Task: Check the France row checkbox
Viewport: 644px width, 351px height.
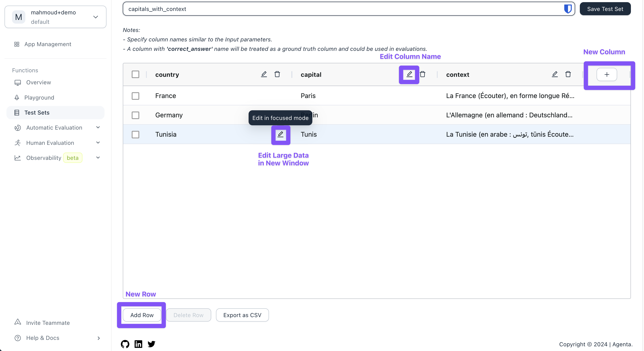Action: [135, 96]
